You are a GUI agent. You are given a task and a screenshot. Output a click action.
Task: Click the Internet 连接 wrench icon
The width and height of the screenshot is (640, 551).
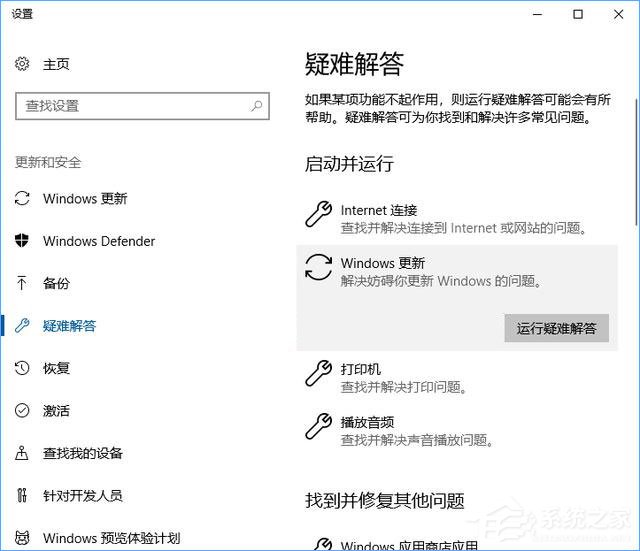(318, 213)
